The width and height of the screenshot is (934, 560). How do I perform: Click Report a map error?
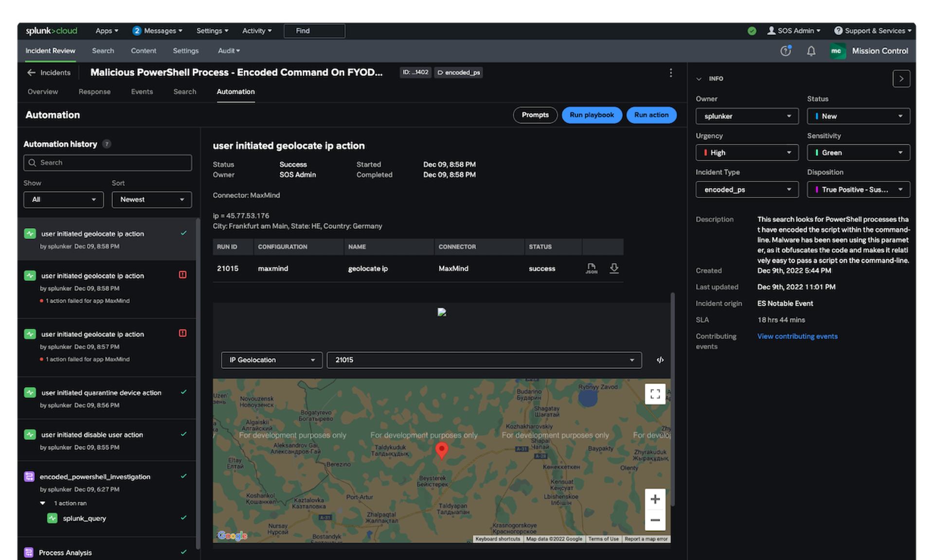(x=646, y=539)
